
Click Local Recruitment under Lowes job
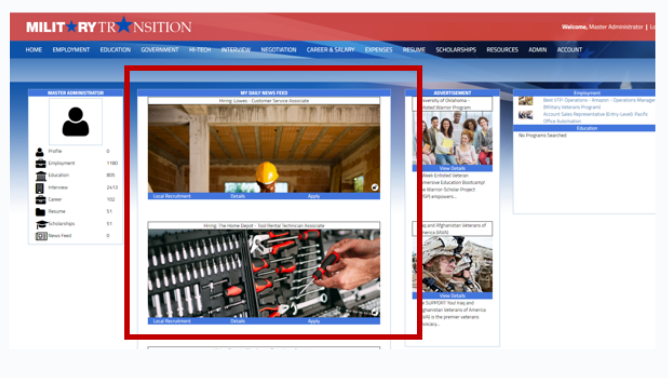pyautogui.click(x=172, y=196)
